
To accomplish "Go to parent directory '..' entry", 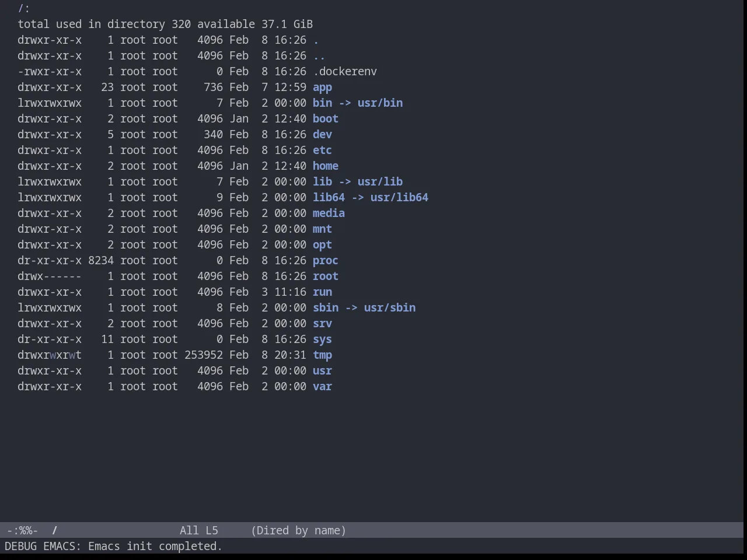I will (319, 56).
